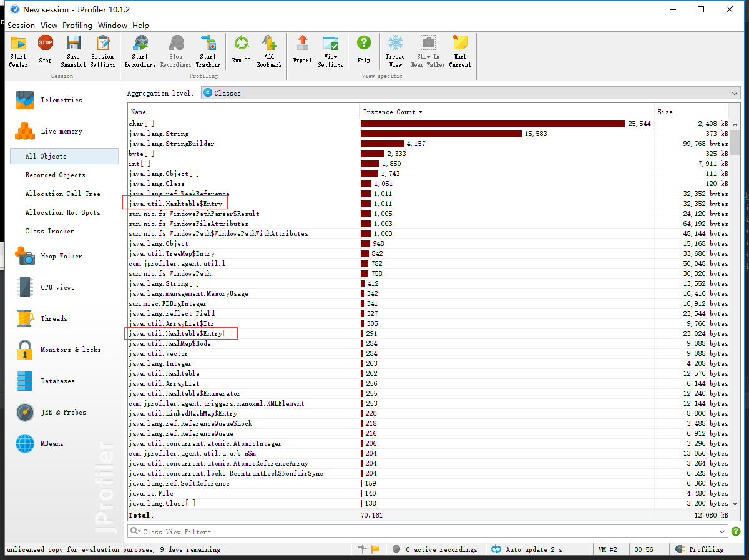Open the Profiling menu
The height and width of the screenshot is (560, 749).
pyautogui.click(x=77, y=26)
